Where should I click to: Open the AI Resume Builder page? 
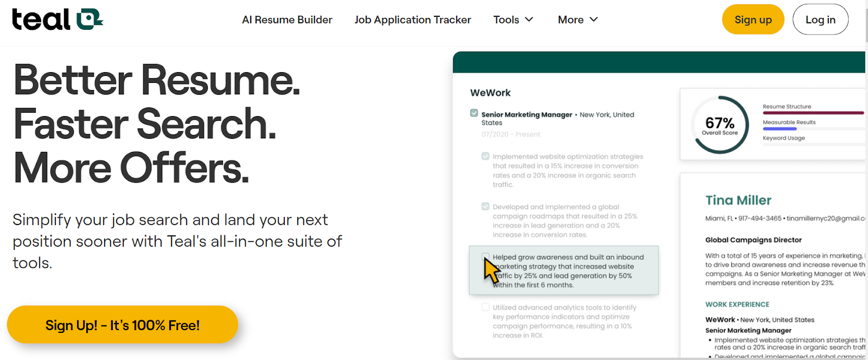[287, 20]
